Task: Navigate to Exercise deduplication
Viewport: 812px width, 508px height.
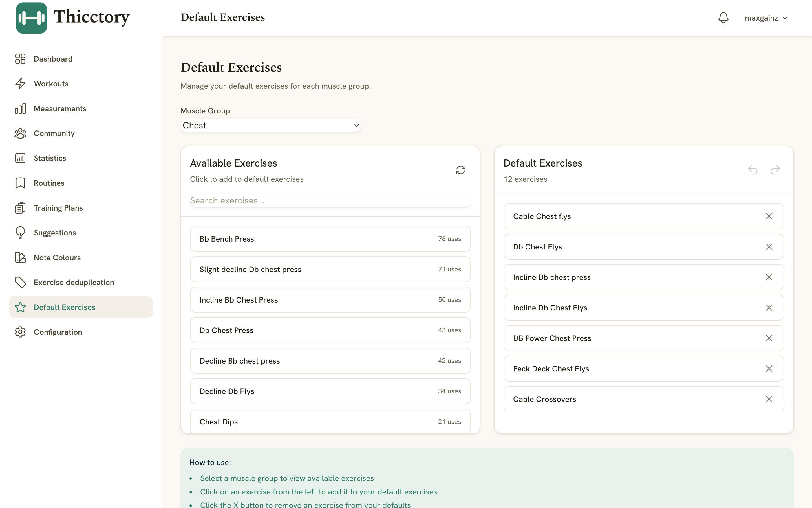Action: tap(81, 283)
